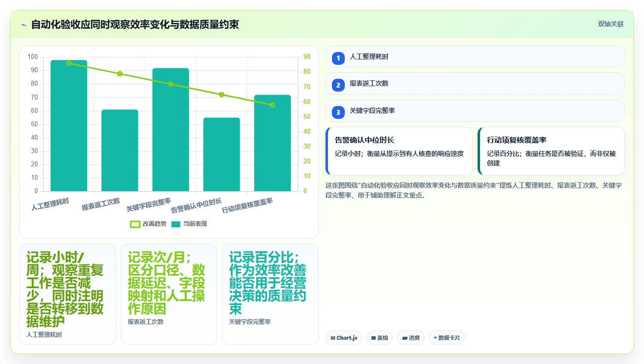Click the 关键字段完整率 bar in chart
644x364 pixels.
tap(170, 130)
